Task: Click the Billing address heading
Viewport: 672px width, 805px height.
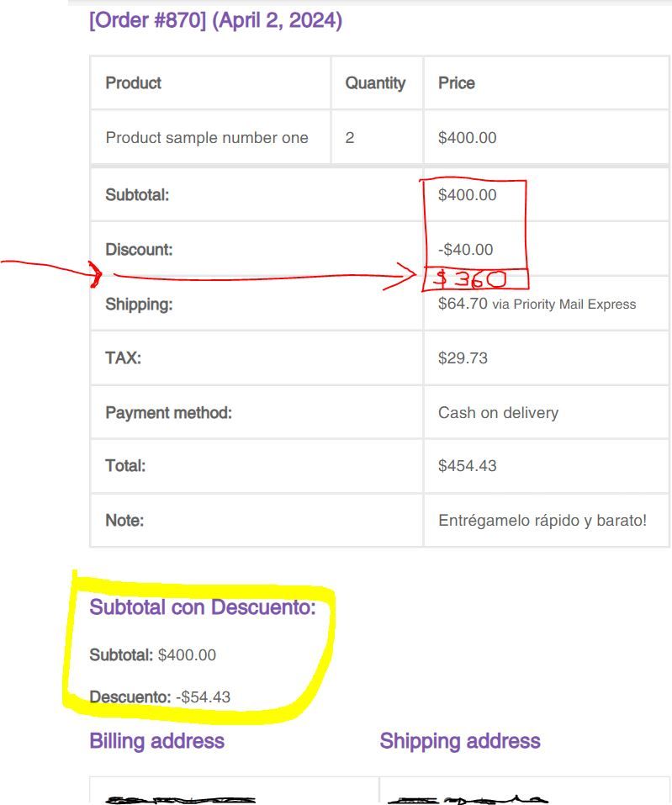Action: tap(157, 741)
